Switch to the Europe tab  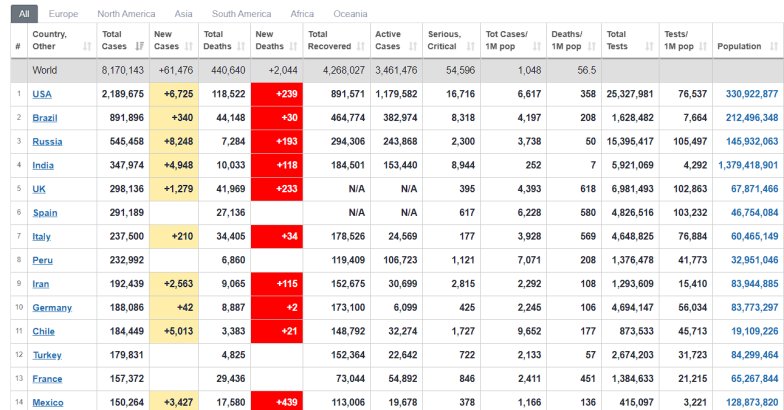click(63, 14)
